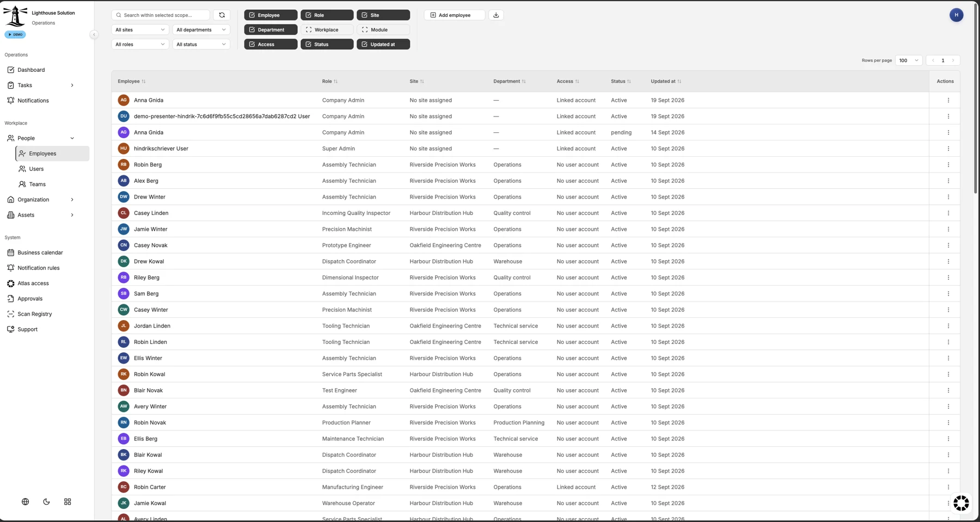Open the language globe icon

click(x=25, y=502)
